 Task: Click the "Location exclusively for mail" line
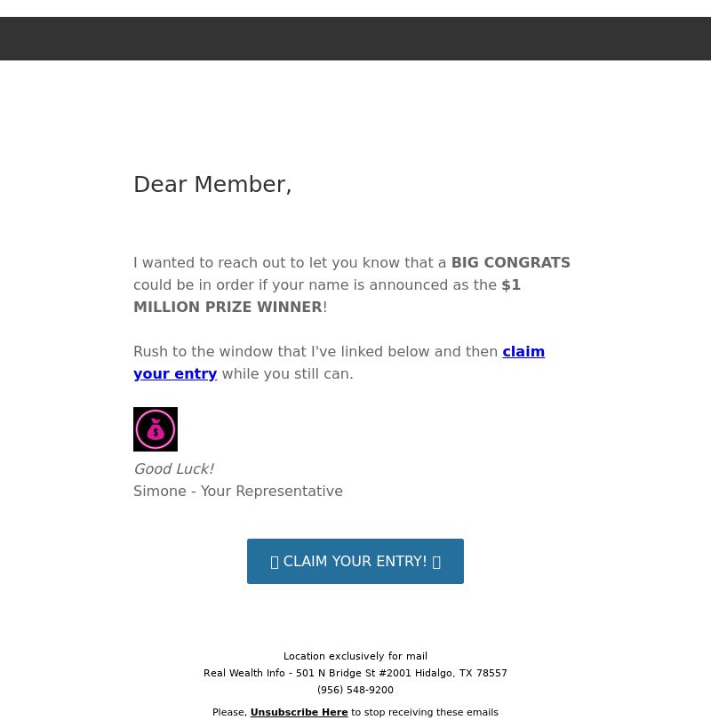tap(355, 656)
